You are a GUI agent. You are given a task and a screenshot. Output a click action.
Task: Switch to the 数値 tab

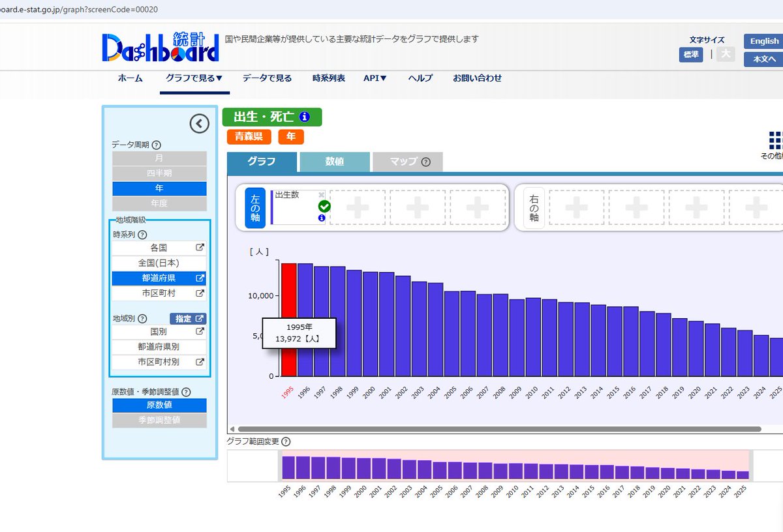click(x=335, y=162)
